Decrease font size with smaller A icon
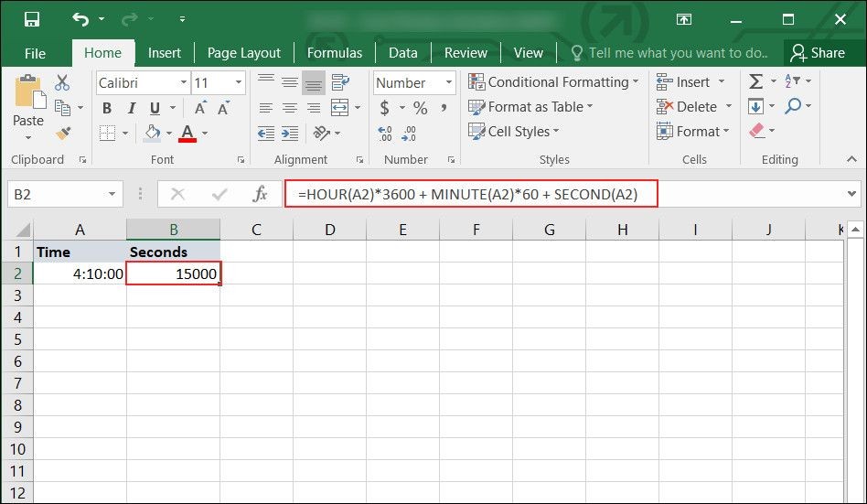Viewport: 867px width, 504px height. coord(223,108)
